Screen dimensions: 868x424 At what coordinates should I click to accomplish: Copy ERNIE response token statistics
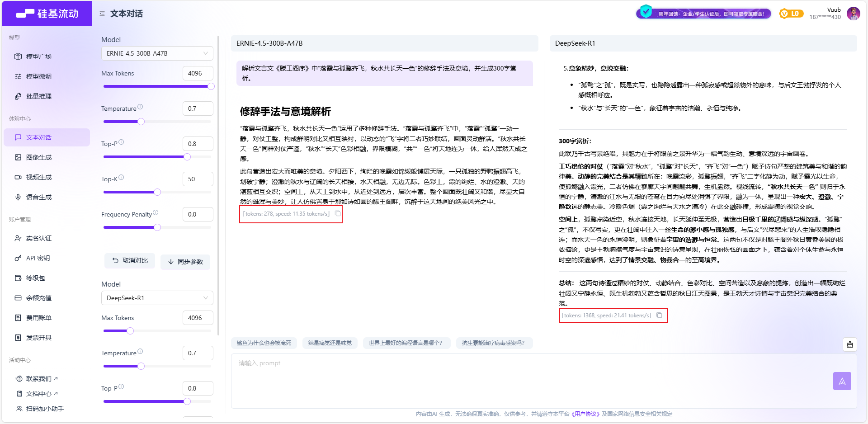tap(338, 214)
